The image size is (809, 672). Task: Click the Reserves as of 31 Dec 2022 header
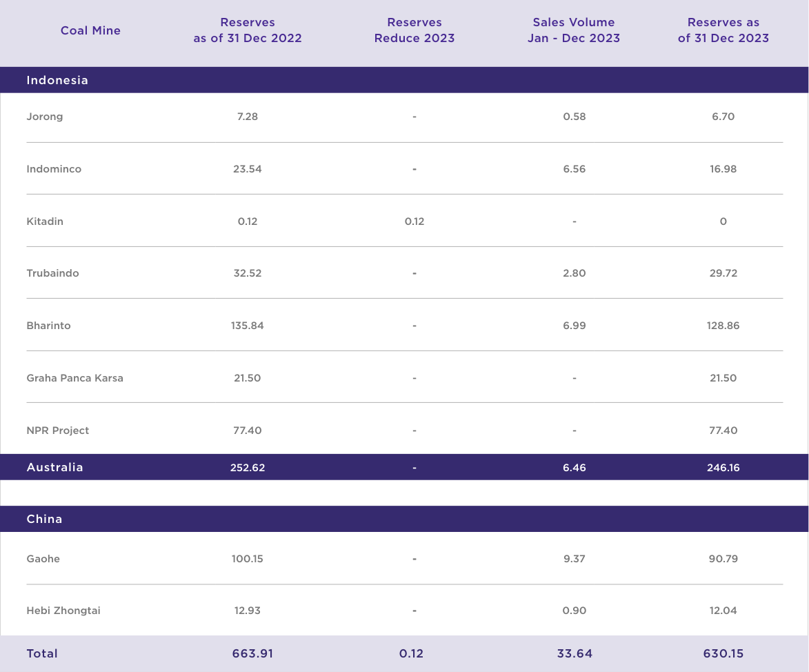[248, 30]
